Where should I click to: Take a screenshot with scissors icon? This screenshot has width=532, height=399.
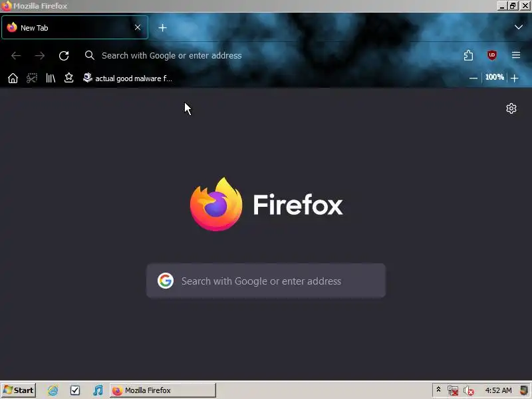tap(32, 78)
